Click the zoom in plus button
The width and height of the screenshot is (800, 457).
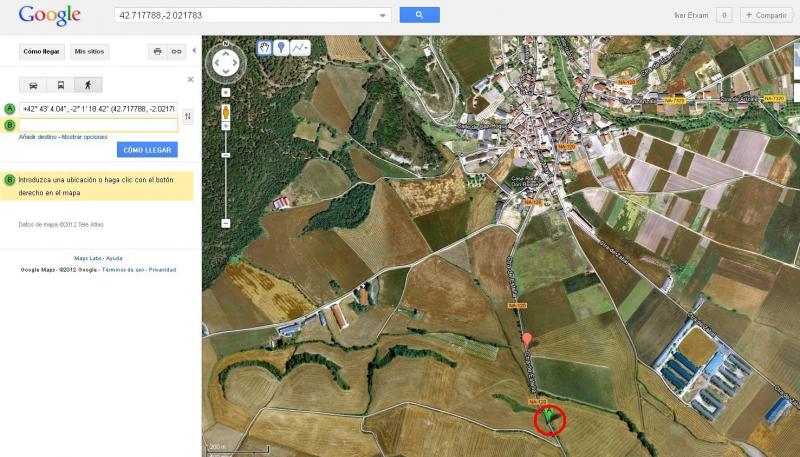tap(226, 92)
